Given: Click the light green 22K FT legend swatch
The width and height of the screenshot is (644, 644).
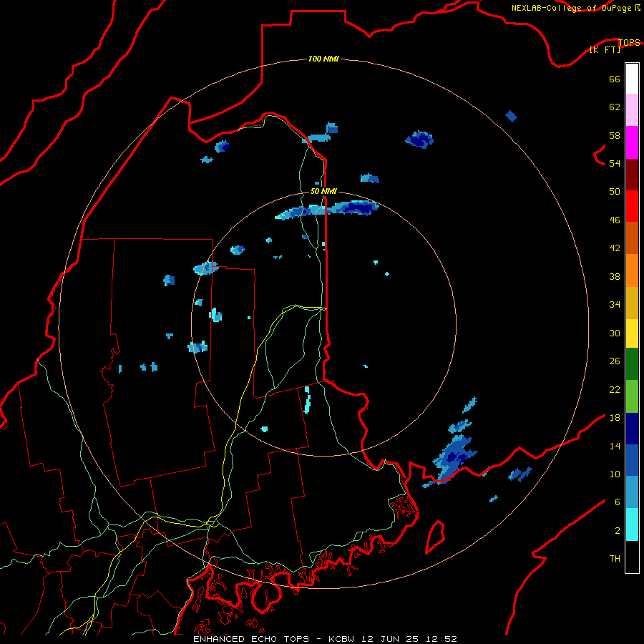Looking at the screenshot, I should (x=632, y=396).
